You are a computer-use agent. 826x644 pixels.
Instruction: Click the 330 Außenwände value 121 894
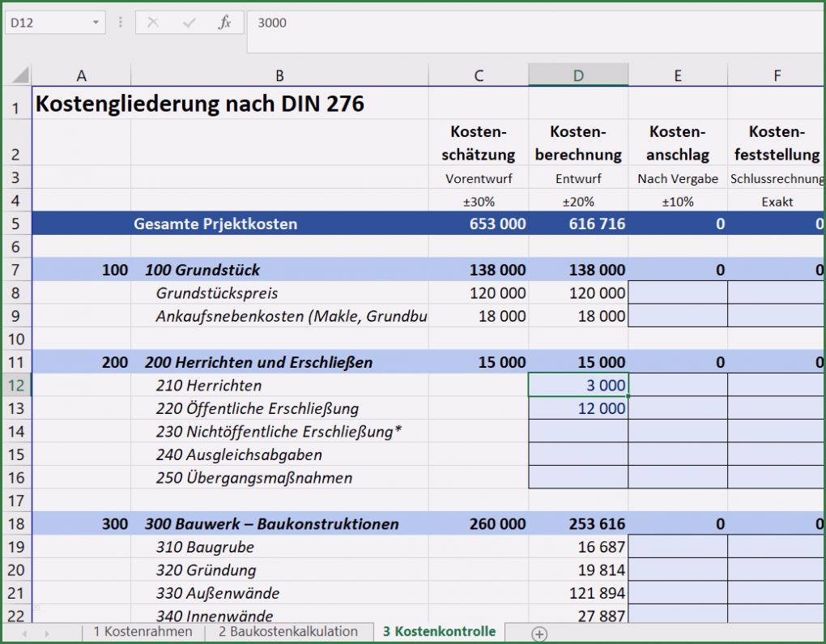coord(578,594)
